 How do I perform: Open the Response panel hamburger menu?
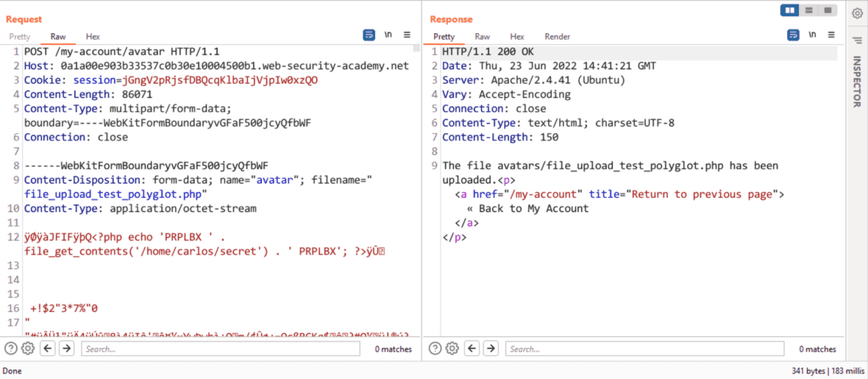pos(831,35)
